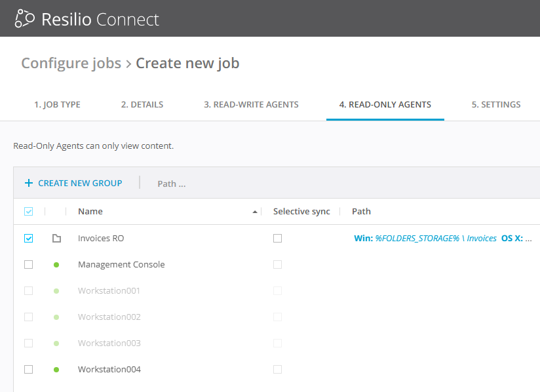Click green status dot for Workstation004
Screen dimensions: 540x392
pos(56,370)
